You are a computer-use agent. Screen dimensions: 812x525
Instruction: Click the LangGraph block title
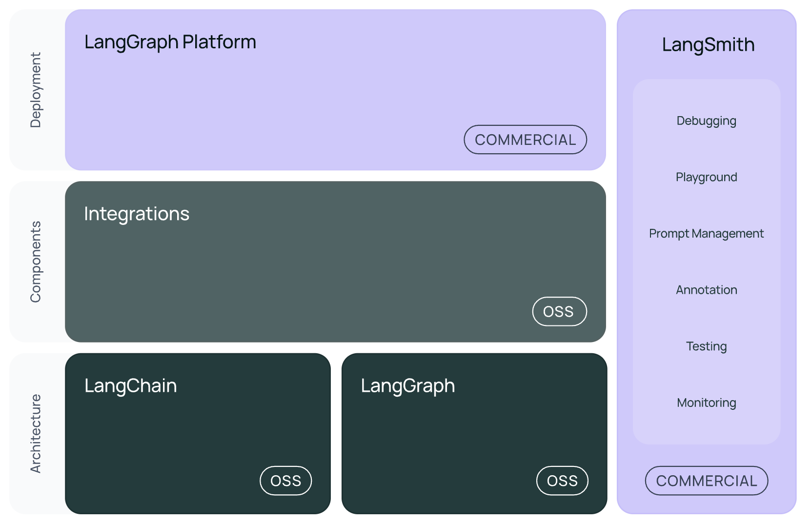[408, 386]
